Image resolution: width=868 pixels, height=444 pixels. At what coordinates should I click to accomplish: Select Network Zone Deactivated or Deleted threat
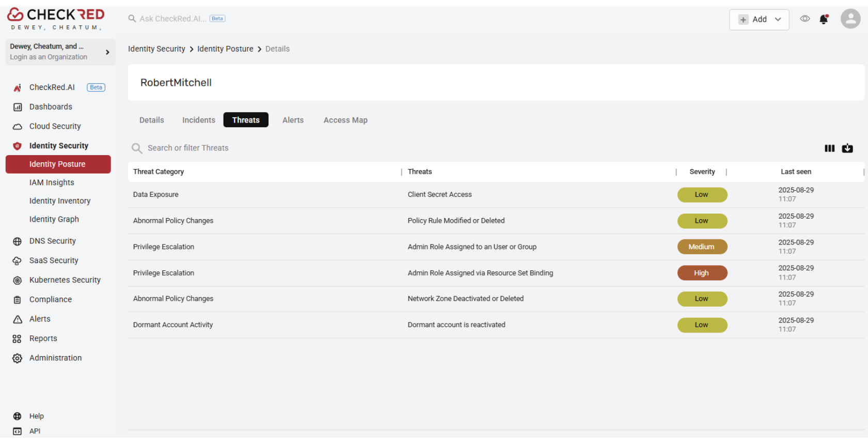point(465,299)
